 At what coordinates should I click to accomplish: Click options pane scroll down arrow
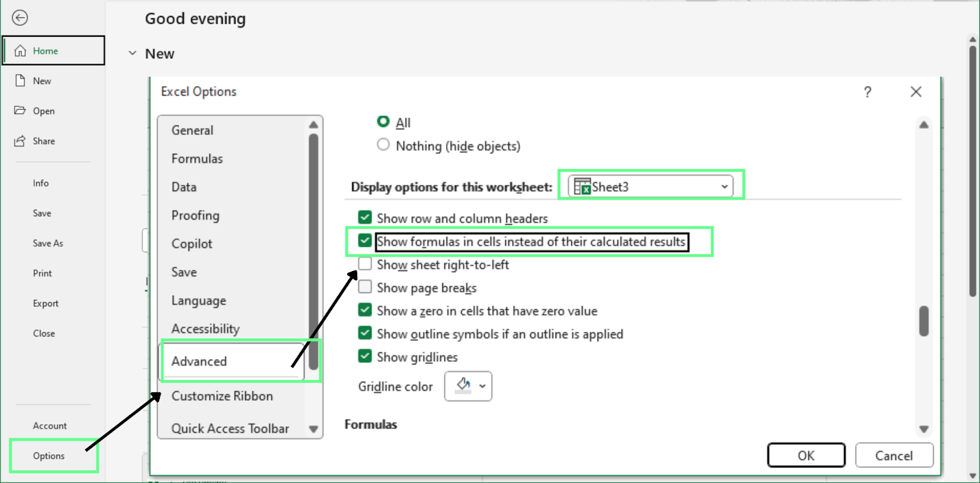[x=924, y=430]
